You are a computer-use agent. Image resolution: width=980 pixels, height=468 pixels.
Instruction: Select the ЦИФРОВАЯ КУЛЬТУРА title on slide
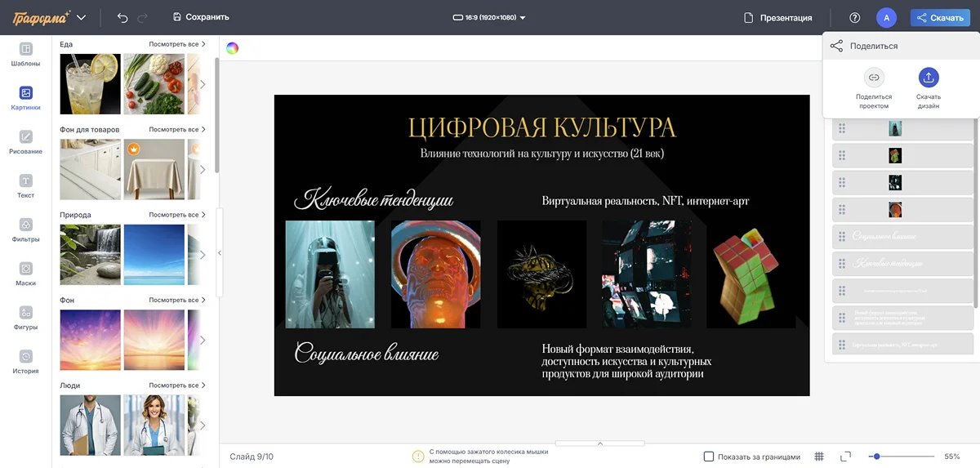pyautogui.click(x=541, y=128)
